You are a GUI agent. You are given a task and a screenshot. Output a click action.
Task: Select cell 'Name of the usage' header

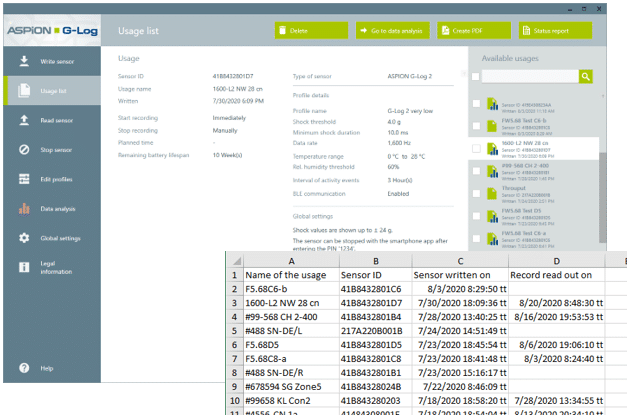[x=291, y=275]
